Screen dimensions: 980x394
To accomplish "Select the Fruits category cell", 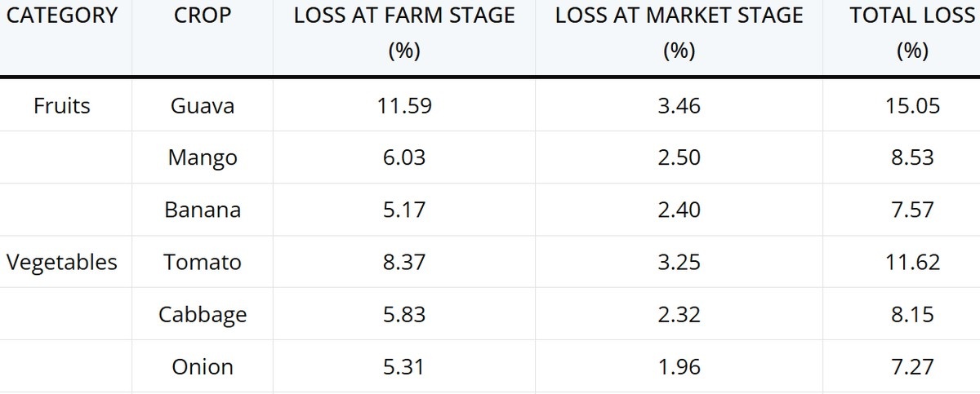I will [x=62, y=105].
